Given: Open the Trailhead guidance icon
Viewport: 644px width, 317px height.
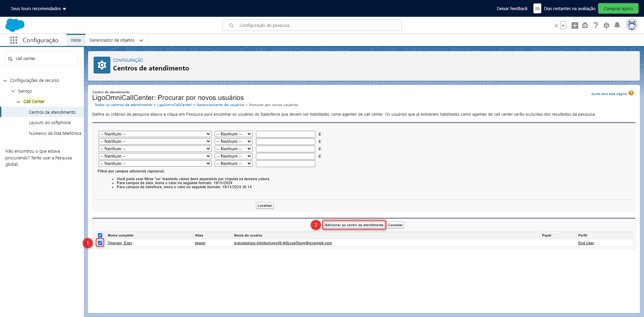Looking at the screenshot, I should pyautogui.click(x=585, y=25).
